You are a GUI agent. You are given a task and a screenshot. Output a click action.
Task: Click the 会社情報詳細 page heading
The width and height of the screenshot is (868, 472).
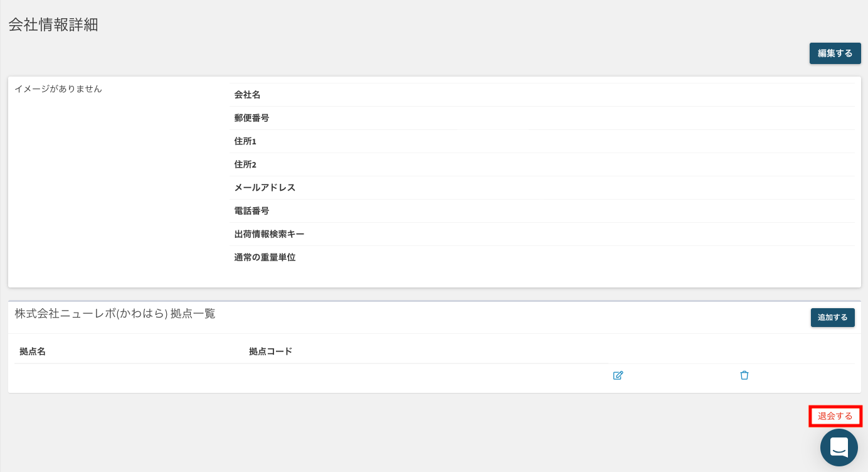click(x=53, y=25)
